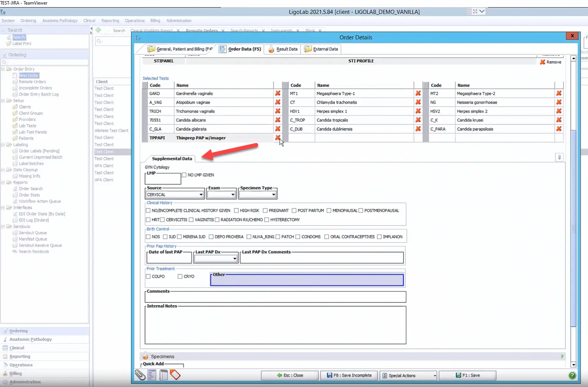Remove Trichomonas vaginalis test with red X
The width and height of the screenshot is (588, 387).
coord(278,111)
